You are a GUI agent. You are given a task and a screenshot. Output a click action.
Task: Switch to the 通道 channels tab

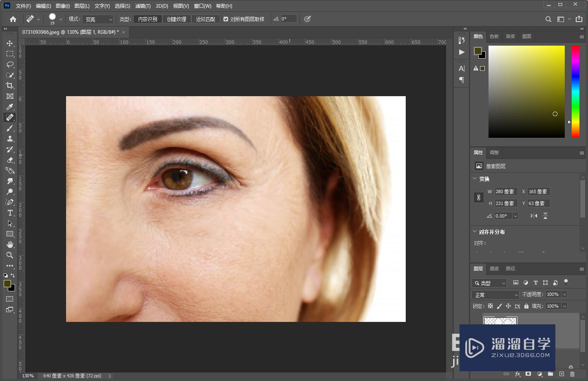coord(494,269)
